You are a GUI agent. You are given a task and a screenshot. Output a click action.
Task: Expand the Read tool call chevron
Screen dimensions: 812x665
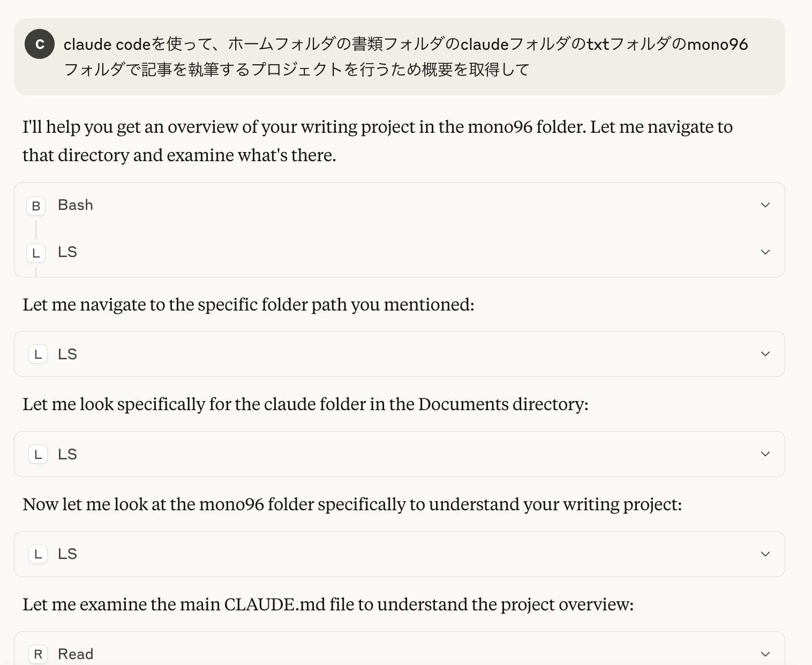pyautogui.click(x=765, y=654)
